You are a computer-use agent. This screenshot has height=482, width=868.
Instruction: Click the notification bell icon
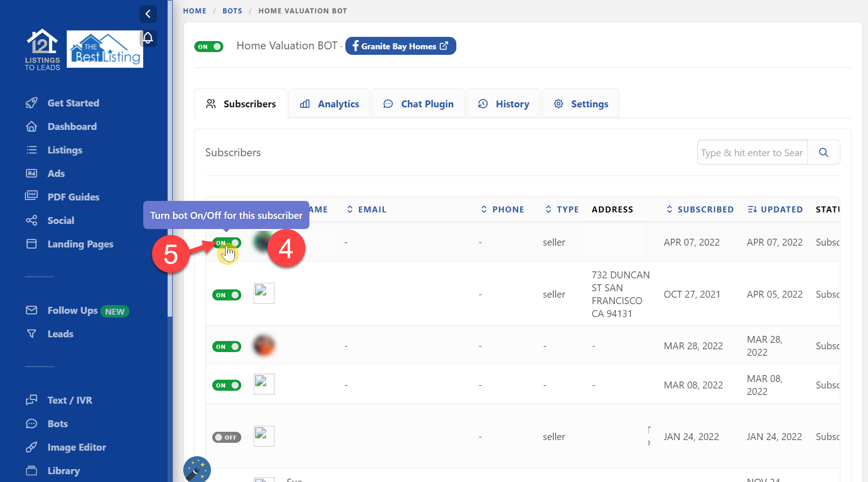point(148,38)
